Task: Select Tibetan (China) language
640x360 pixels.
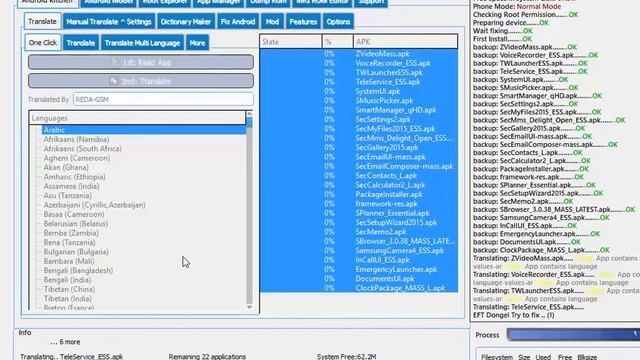Action: pyautogui.click(x=69, y=289)
